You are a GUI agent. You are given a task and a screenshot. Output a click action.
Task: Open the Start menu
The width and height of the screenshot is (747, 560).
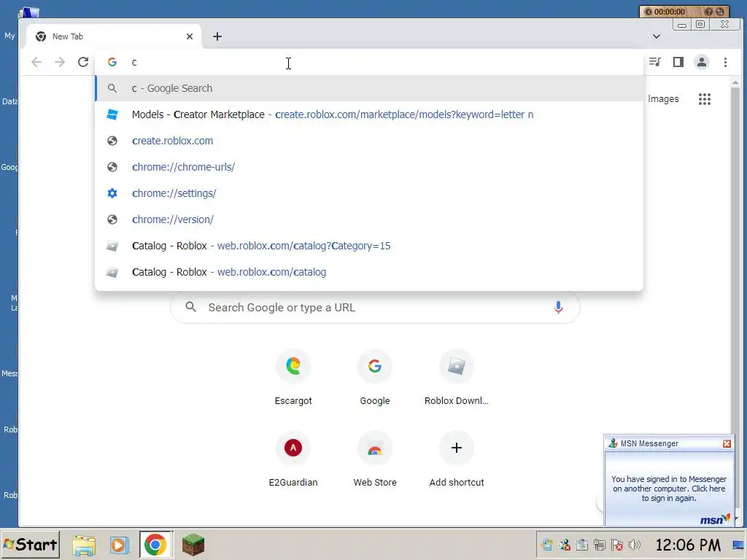click(x=31, y=544)
